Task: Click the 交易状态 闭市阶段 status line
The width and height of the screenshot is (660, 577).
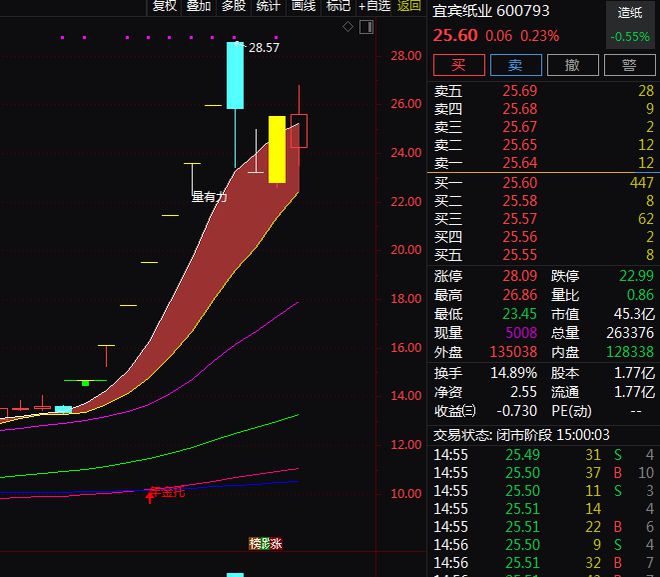Action: point(522,435)
